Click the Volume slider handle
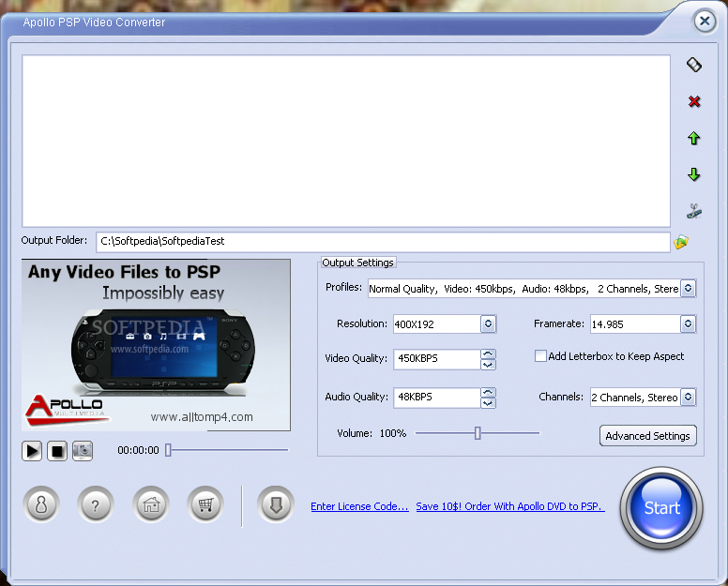 coord(478,433)
